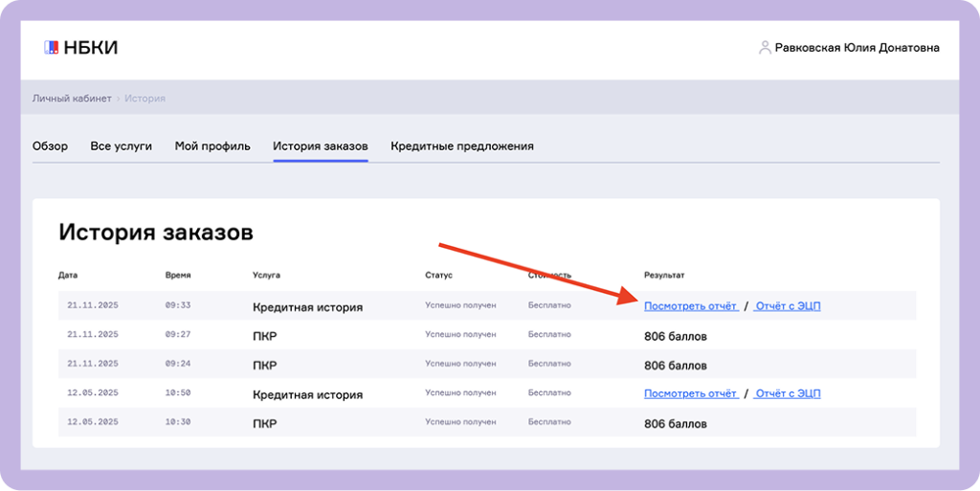Click the История заказов tab
The height and width of the screenshot is (491, 980).
(320, 146)
